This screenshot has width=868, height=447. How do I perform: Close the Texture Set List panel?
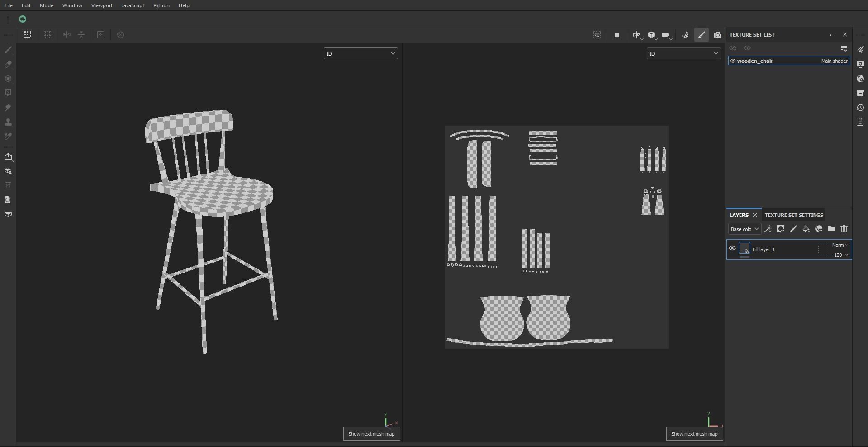click(x=845, y=34)
